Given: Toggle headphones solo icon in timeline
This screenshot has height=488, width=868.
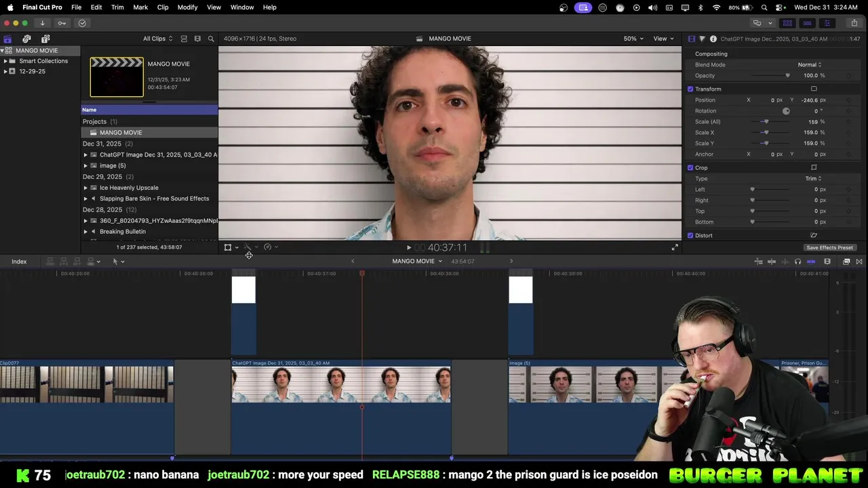Looking at the screenshot, I should [797, 262].
